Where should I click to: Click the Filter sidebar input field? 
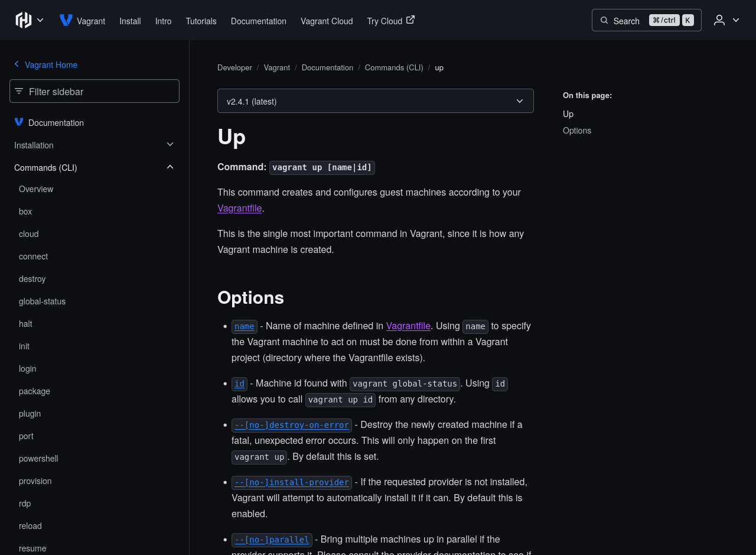(100, 92)
